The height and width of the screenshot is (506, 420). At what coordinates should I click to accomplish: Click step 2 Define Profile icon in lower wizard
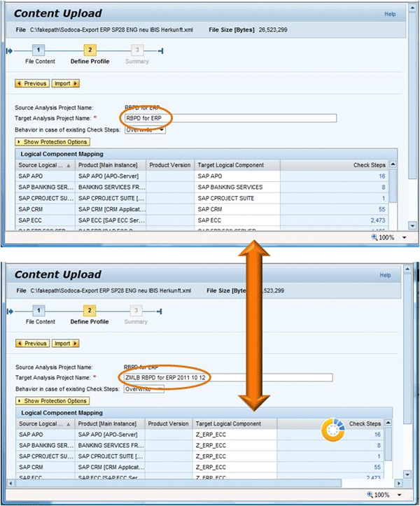(90, 310)
